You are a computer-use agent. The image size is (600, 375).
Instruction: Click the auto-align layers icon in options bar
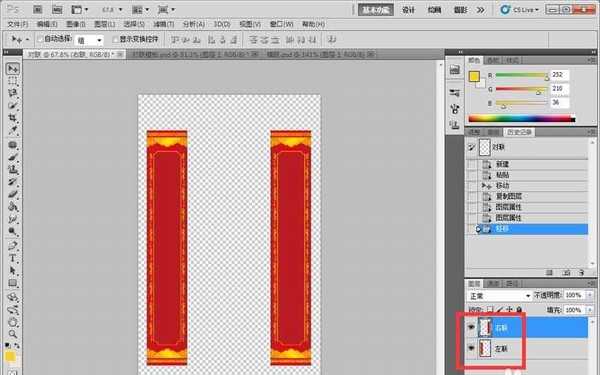click(x=333, y=39)
